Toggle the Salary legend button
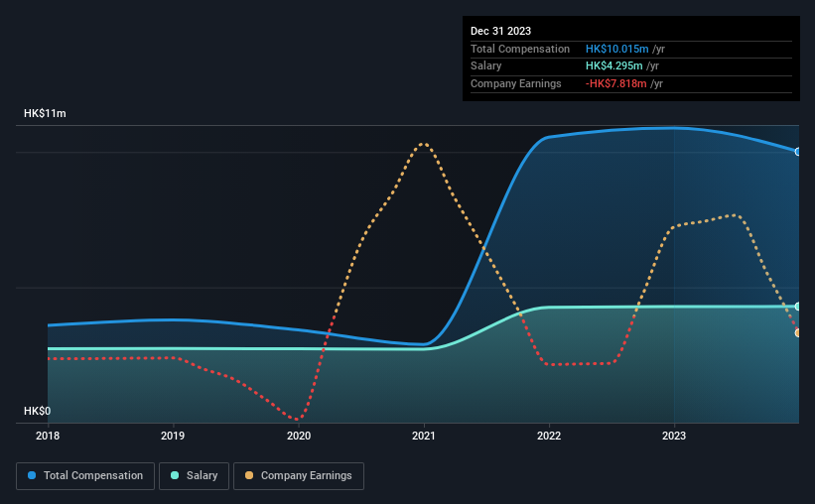 (x=194, y=476)
